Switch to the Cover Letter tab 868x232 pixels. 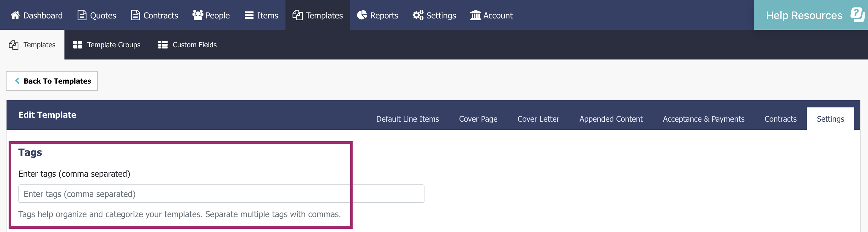(538, 119)
